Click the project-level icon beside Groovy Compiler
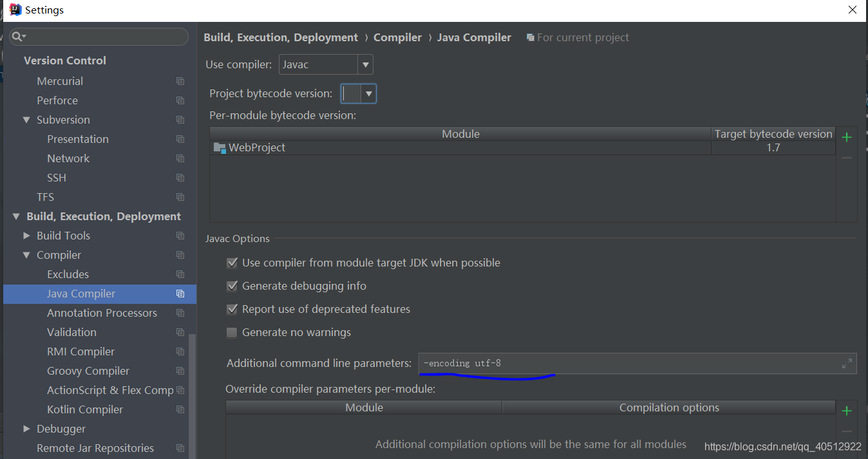868x459 pixels. pos(180,371)
